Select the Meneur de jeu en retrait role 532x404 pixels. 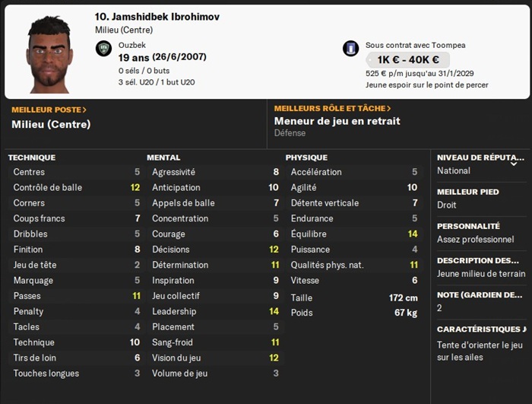click(x=337, y=121)
